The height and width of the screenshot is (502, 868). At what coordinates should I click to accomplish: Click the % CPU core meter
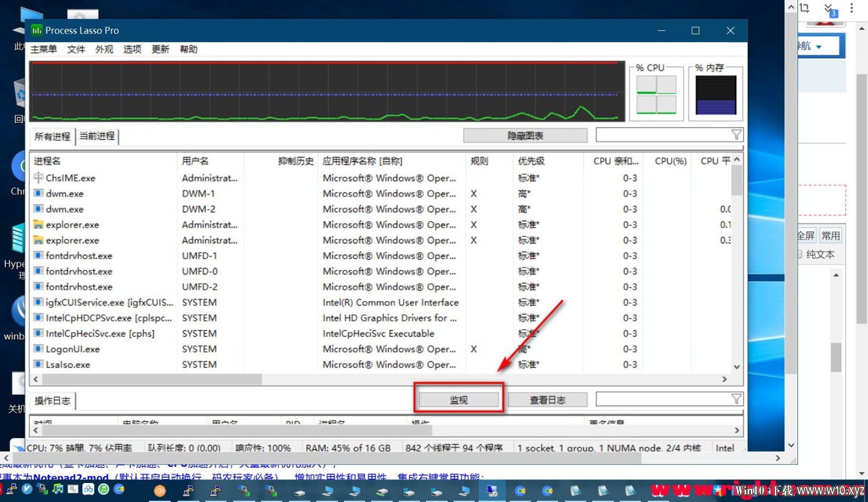pos(656,95)
